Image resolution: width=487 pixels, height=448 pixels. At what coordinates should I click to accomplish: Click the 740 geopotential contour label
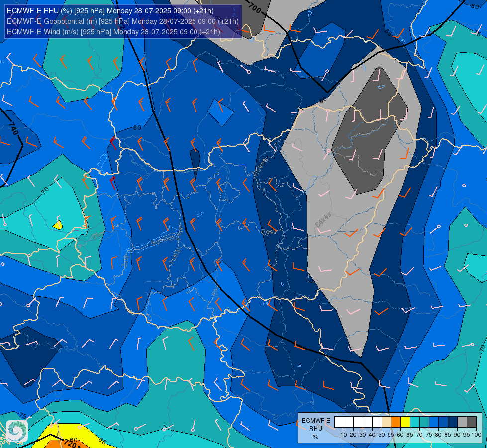point(13,129)
